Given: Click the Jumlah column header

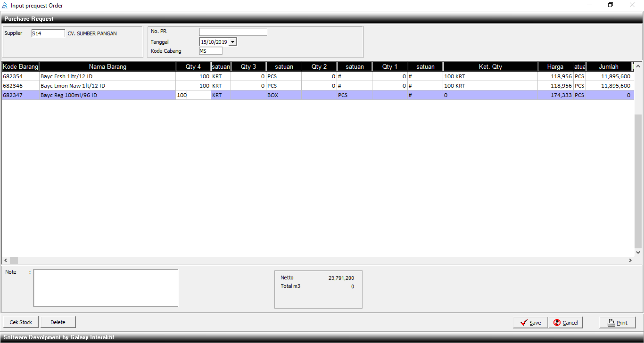Looking at the screenshot, I should pos(608,67).
